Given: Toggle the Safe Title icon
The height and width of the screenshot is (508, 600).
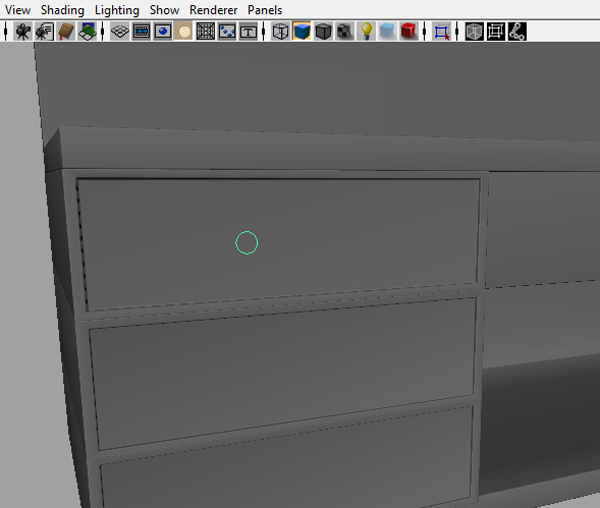Looking at the screenshot, I should (248, 31).
